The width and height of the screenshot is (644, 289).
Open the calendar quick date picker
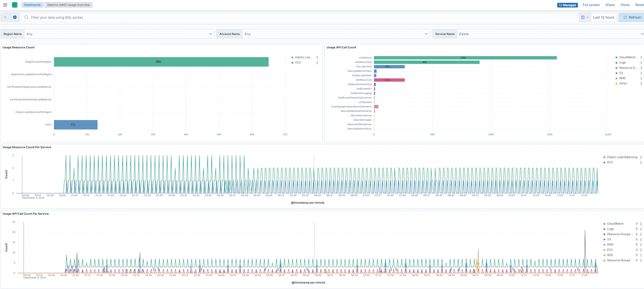pos(584,17)
